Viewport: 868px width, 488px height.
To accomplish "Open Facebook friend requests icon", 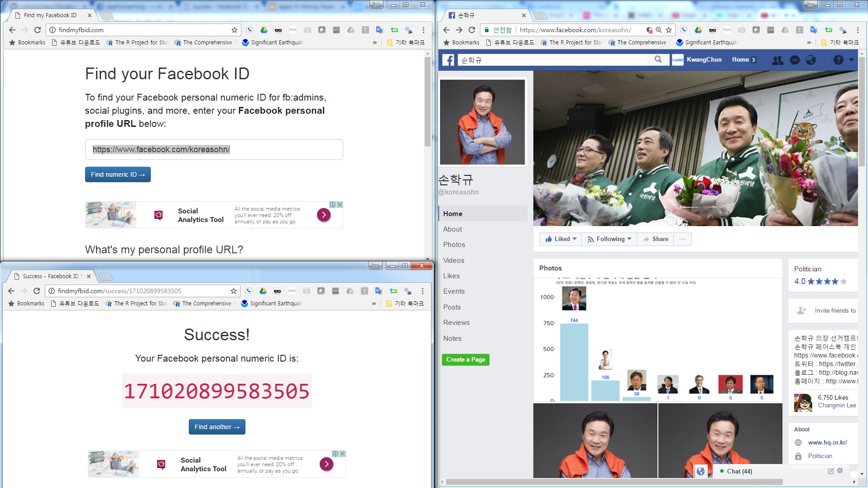I will (777, 60).
